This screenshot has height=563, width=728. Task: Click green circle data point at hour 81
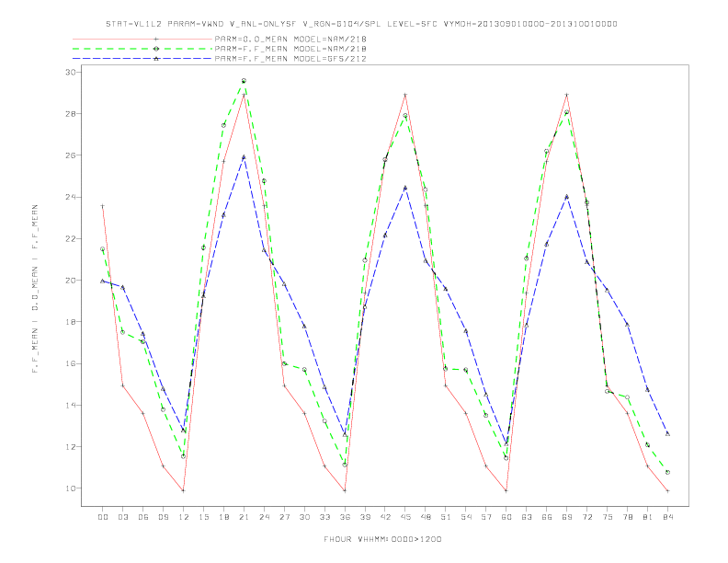648,445
